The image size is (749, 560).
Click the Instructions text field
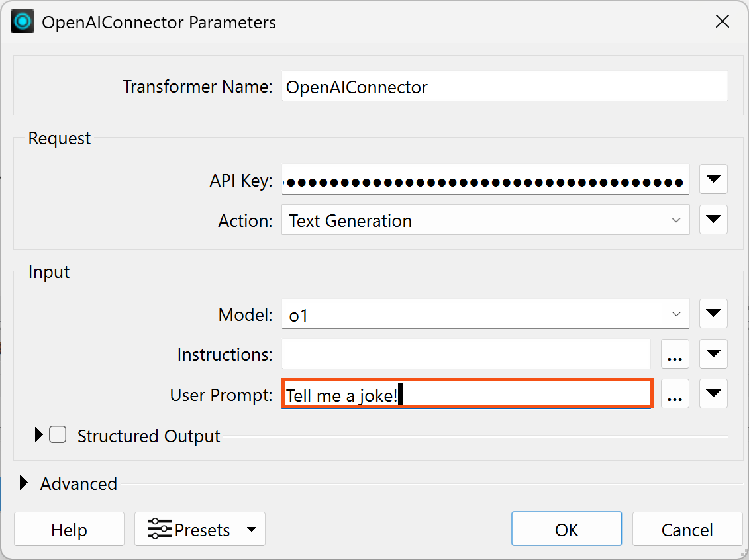click(466, 353)
